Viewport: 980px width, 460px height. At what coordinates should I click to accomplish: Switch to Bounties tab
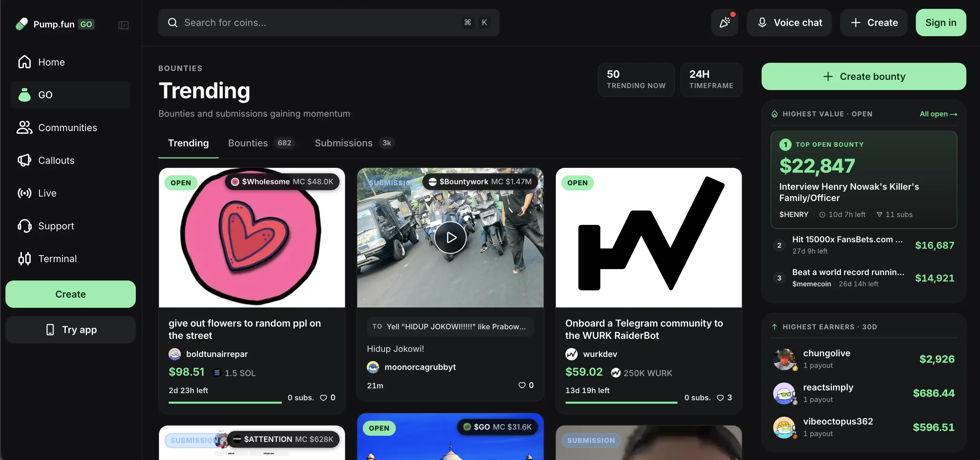click(x=261, y=143)
